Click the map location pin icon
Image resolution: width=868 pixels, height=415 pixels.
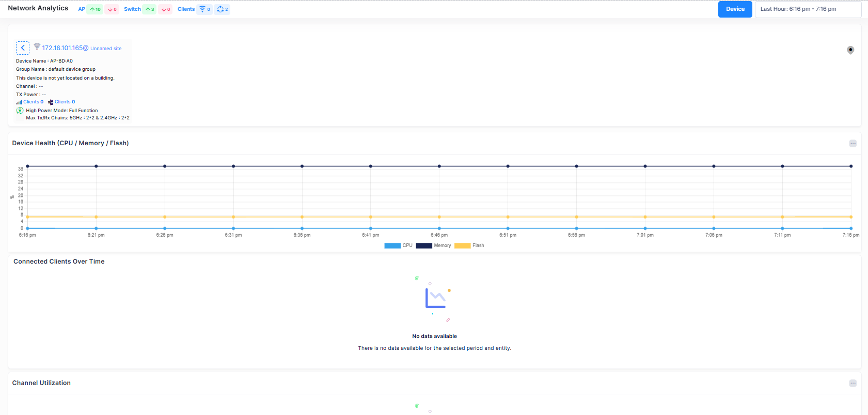tap(850, 50)
